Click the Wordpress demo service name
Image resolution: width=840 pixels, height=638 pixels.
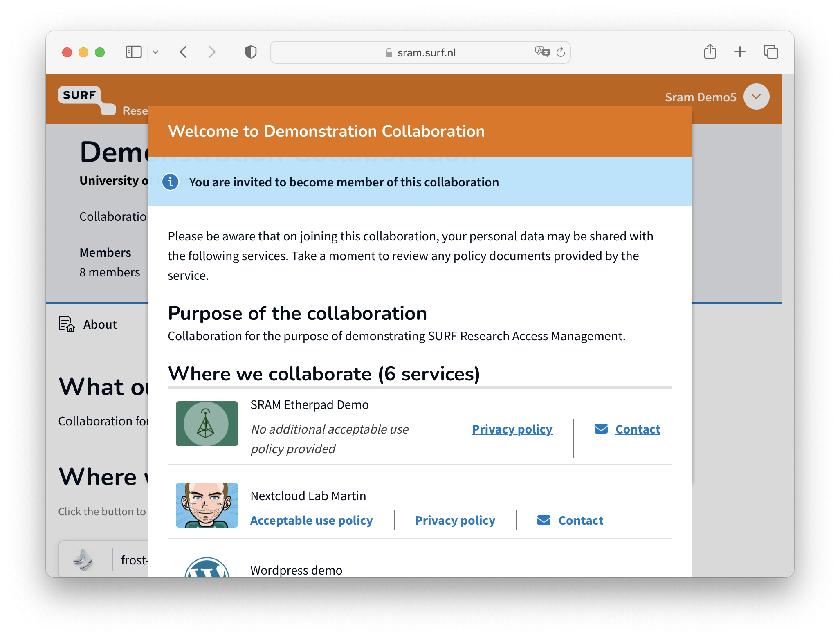[x=296, y=570]
